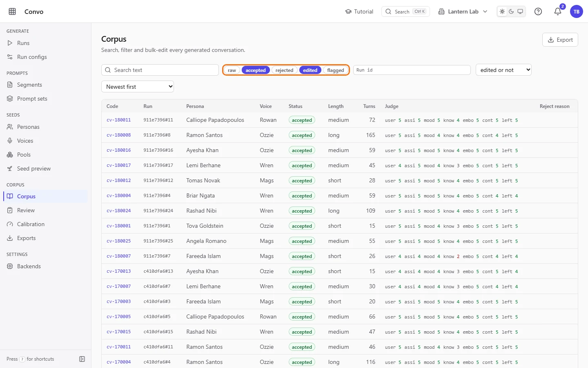This screenshot has height=368, width=588.
Task: Click the Run id input field
Action: pos(412,70)
